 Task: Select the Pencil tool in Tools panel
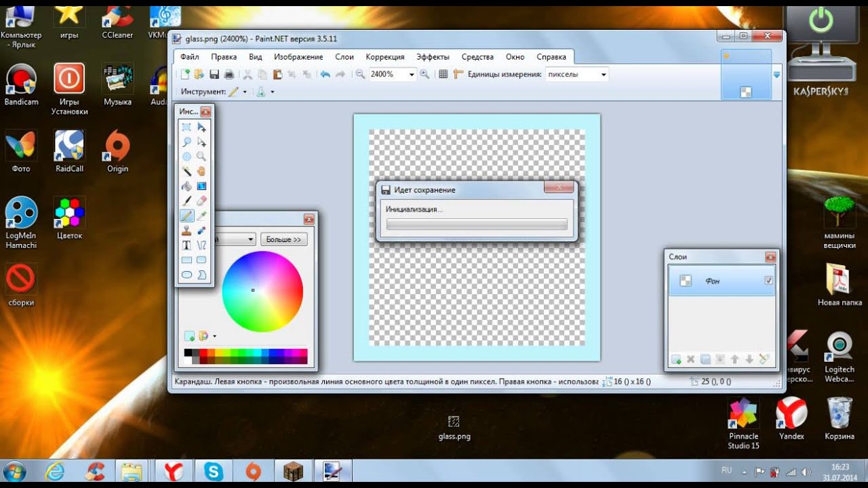pos(186,216)
